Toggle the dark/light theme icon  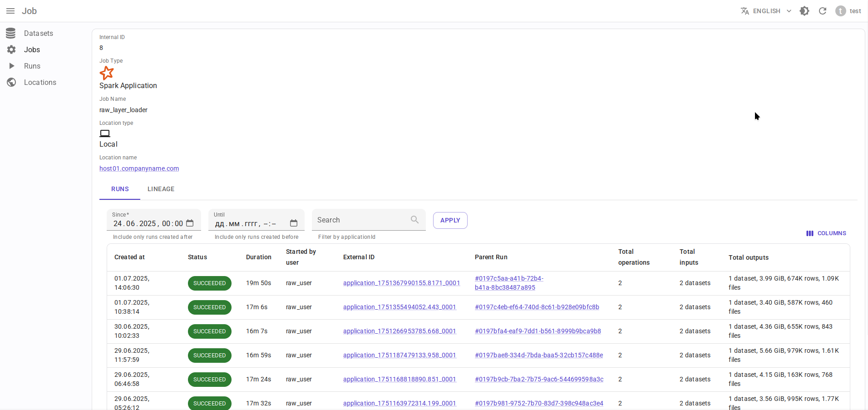(804, 11)
